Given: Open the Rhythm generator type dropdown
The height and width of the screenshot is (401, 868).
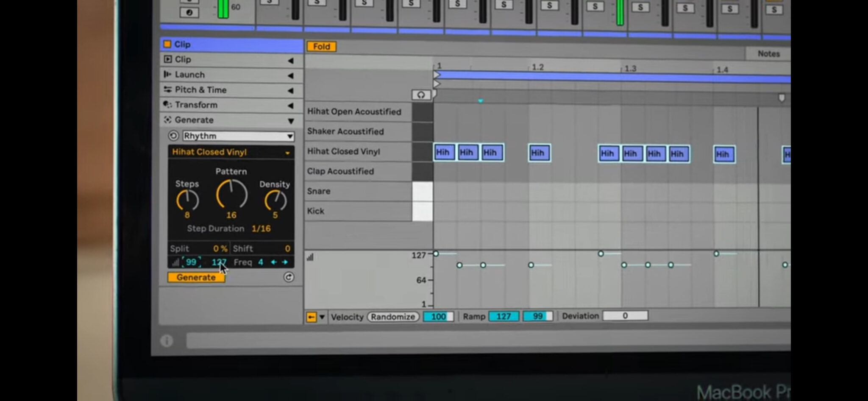Looking at the screenshot, I should coord(237,136).
